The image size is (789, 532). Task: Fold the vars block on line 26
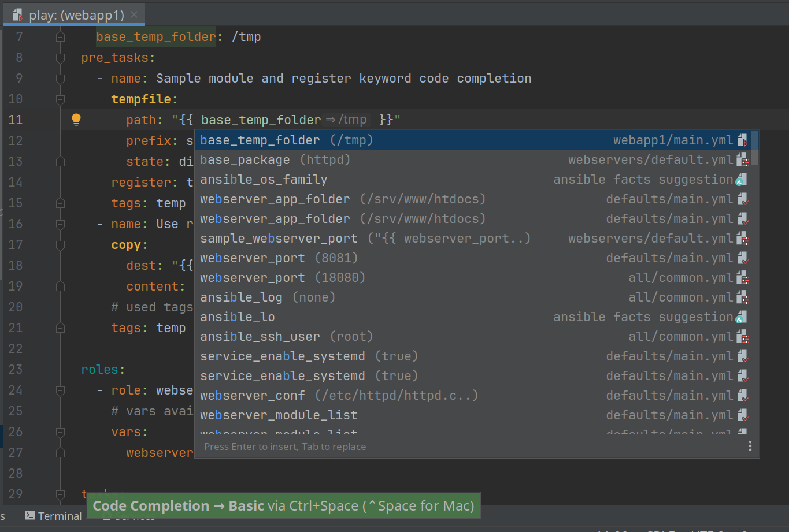click(x=60, y=432)
